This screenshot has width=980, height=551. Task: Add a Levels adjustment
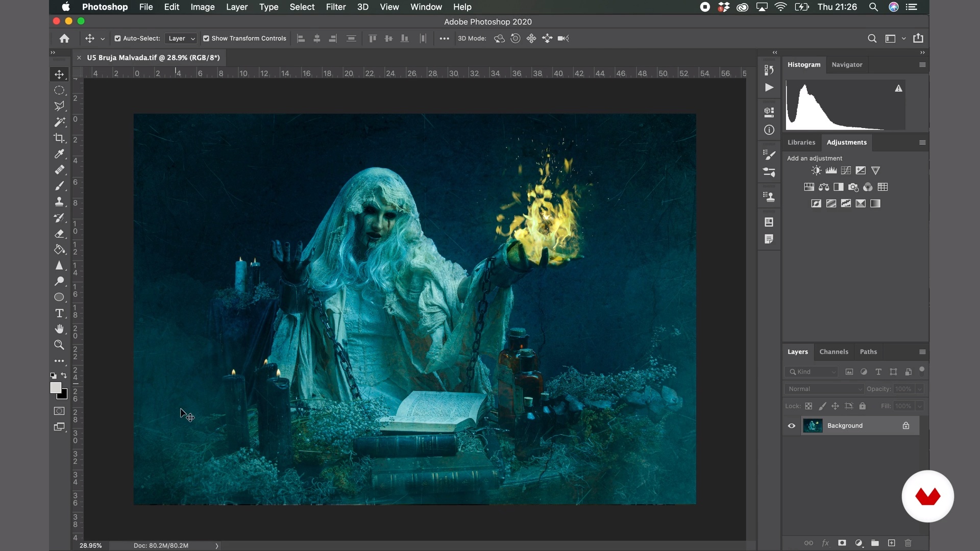point(831,170)
